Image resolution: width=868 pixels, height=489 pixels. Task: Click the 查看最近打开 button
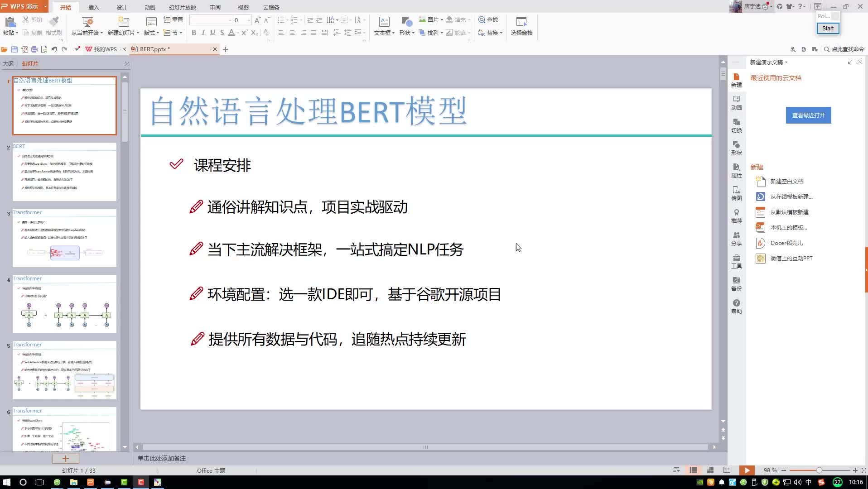click(808, 115)
